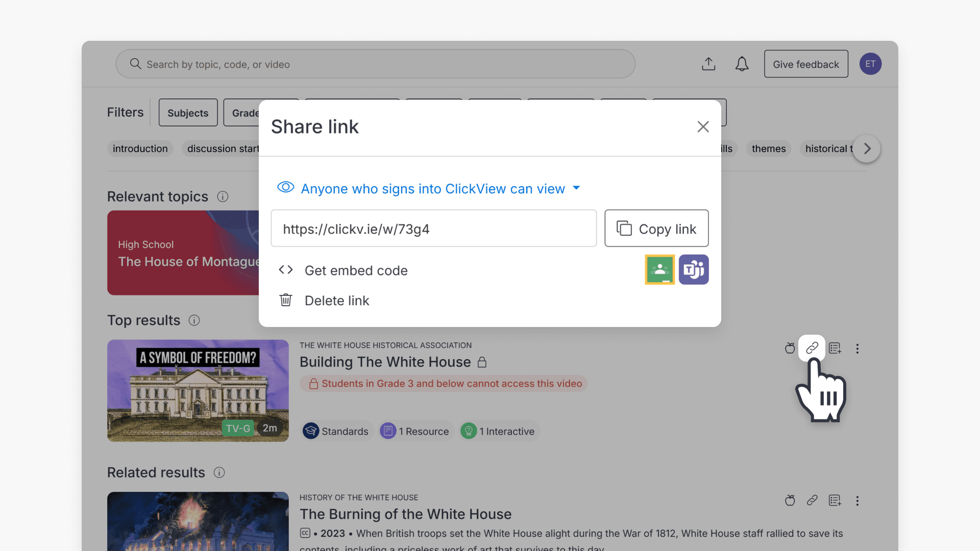Click the Give feedback button
The width and height of the screenshot is (980, 551).
coord(805,64)
